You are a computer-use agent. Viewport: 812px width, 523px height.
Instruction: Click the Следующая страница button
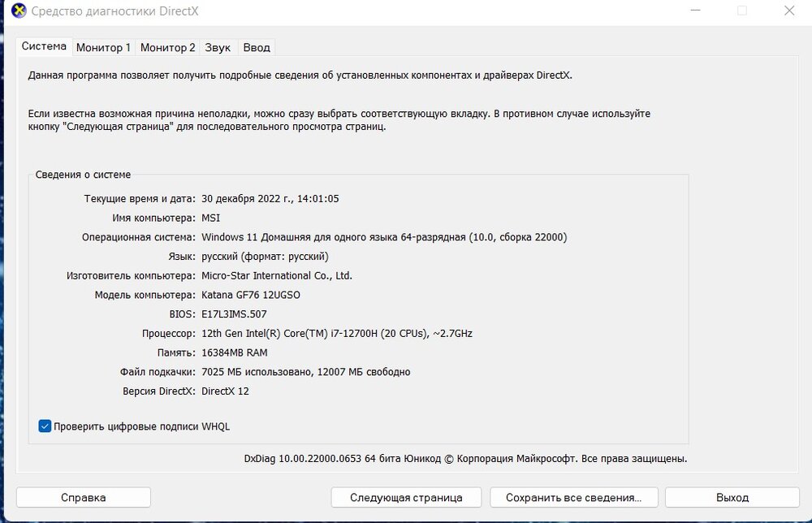click(x=406, y=497)
